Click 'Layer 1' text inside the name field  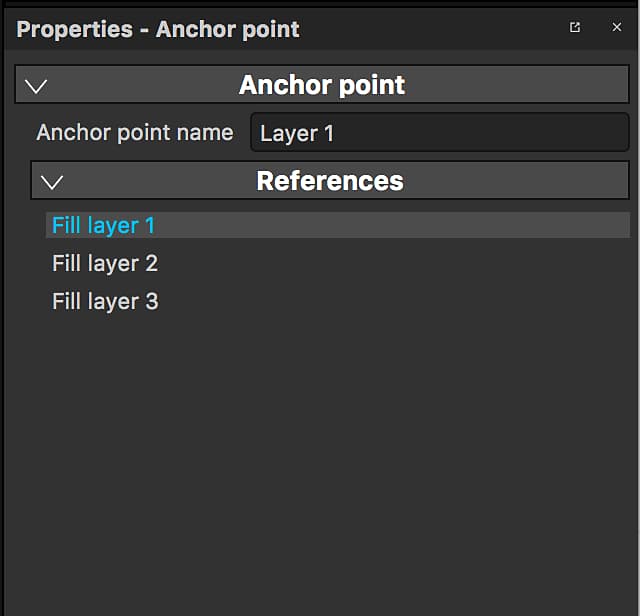click(297, 133)
